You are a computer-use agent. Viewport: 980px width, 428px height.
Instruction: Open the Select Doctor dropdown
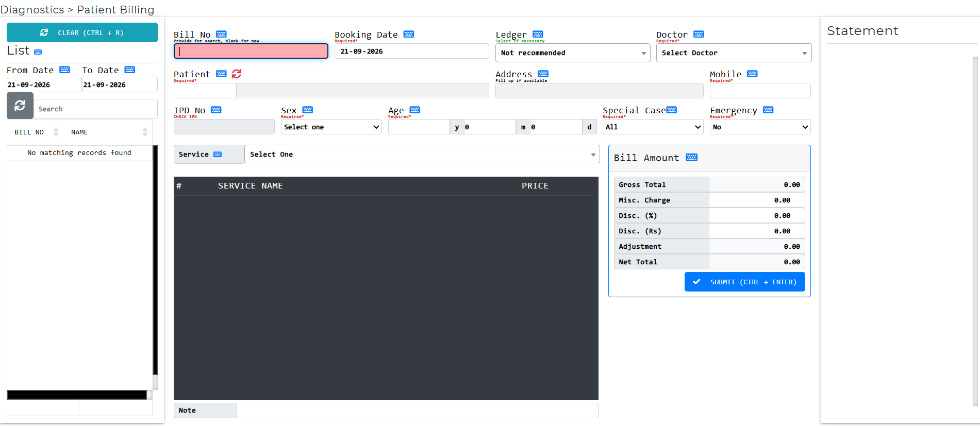pos(734,53)
